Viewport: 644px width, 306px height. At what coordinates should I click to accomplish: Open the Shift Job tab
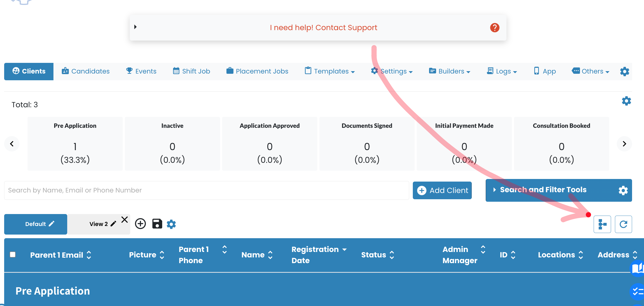pyautogui.click(x=191, y=71)
